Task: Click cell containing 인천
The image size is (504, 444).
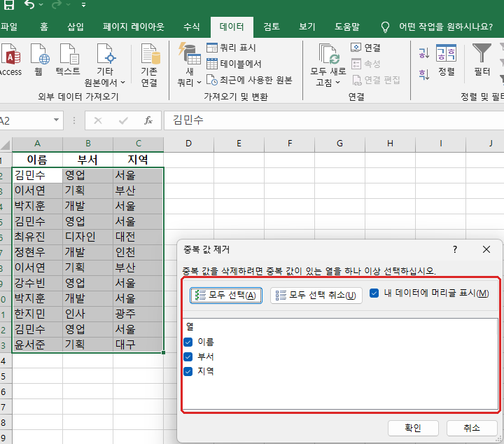Action: coord(138,252)
